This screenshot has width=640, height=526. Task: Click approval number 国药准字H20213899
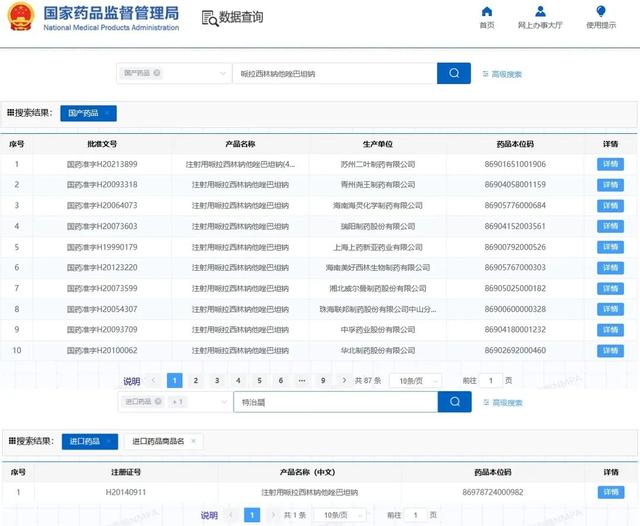point(102,164)
